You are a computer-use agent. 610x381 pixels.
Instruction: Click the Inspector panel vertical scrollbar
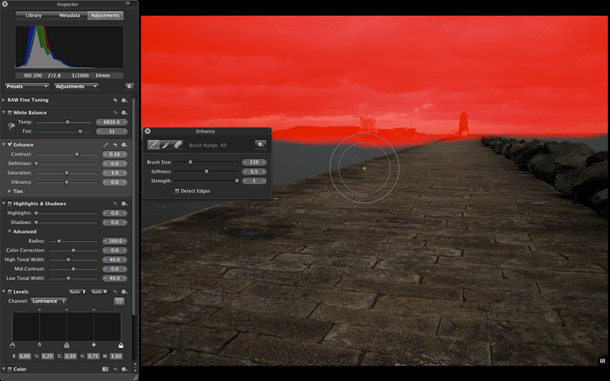[x=135, y=206]
